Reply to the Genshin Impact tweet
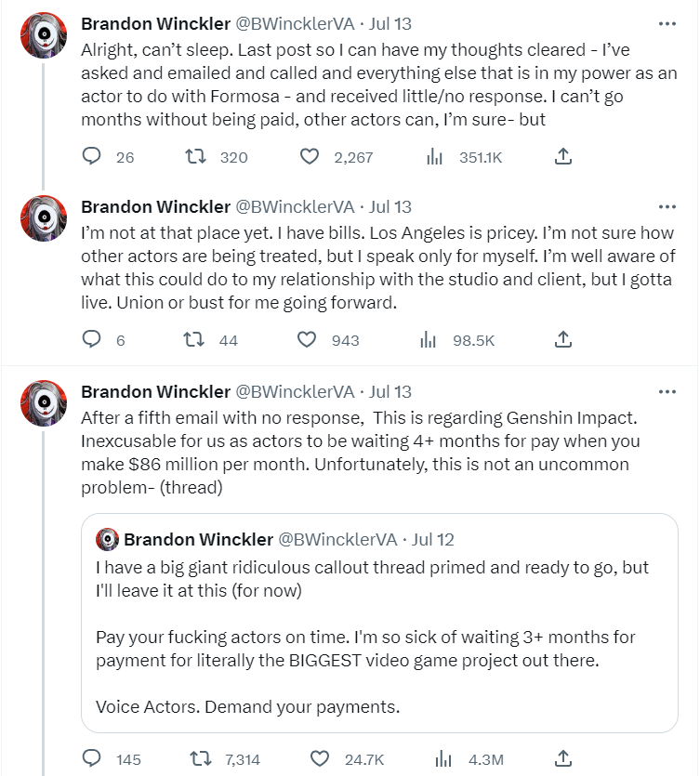This screenshot has height=776, width=700. 91,759
